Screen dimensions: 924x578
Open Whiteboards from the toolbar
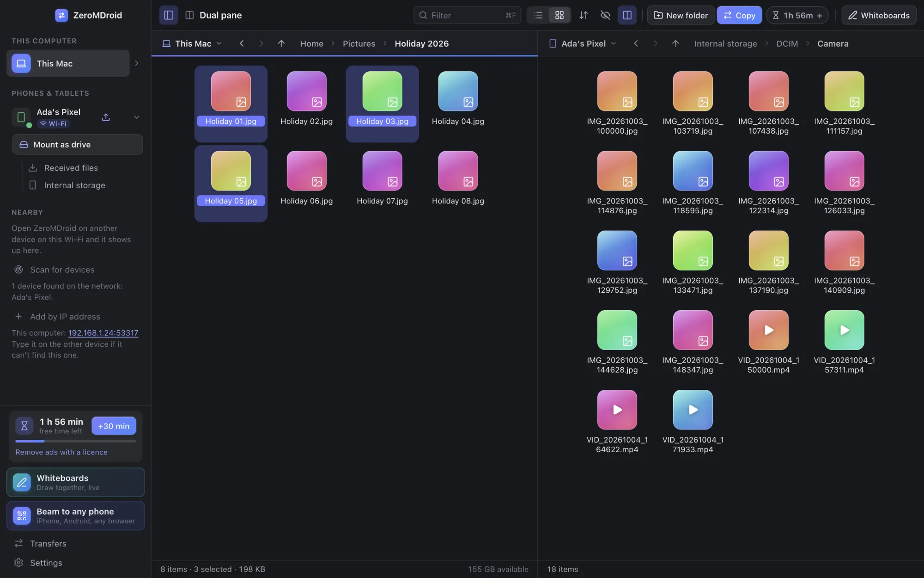click(879, 15)
